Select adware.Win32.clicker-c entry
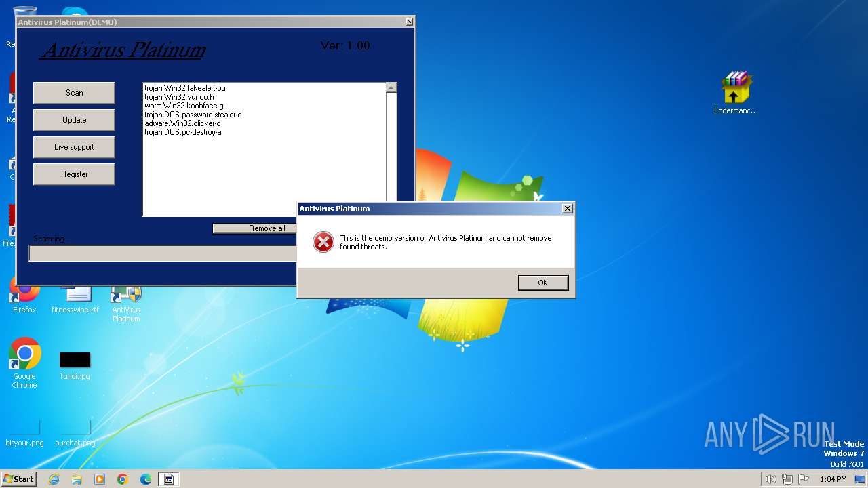Screen dimensions: 868x488 coord(182,123)
